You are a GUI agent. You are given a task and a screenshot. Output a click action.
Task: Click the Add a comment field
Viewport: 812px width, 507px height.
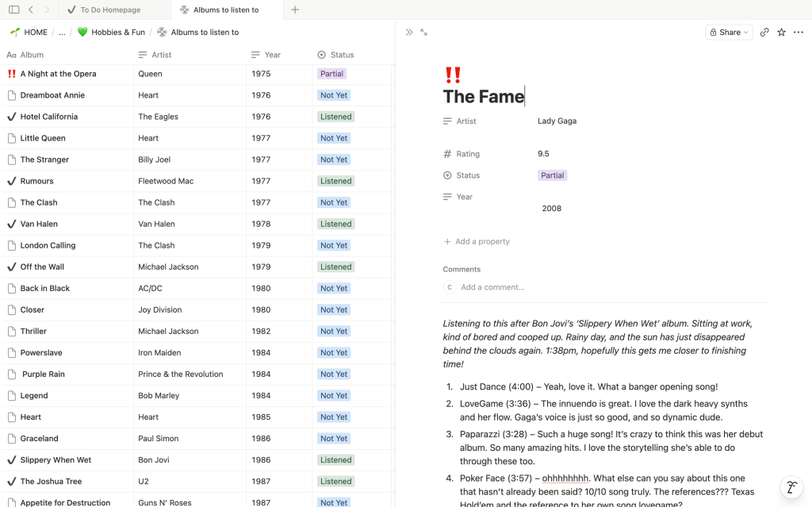pyautogui.click(x=492, y=287)
